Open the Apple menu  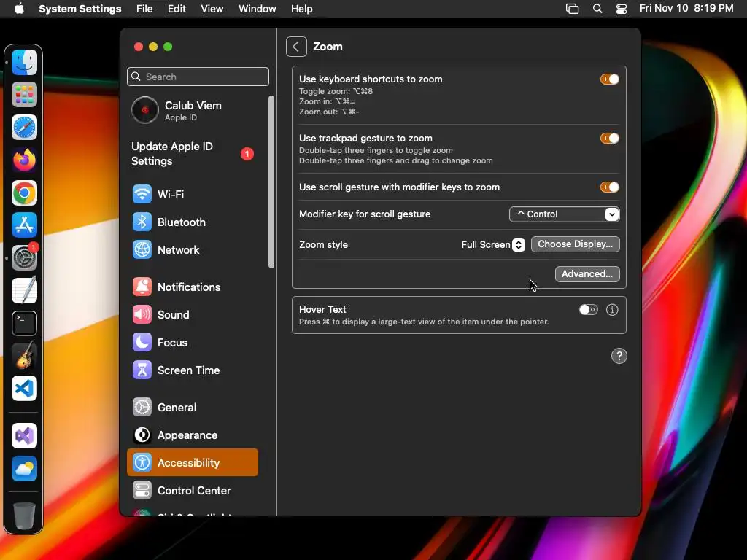[19, 9]
